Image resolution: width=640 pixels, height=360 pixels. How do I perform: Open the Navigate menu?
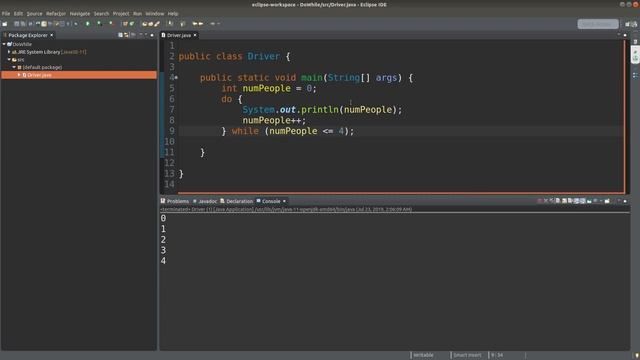[x=80, y=13]
